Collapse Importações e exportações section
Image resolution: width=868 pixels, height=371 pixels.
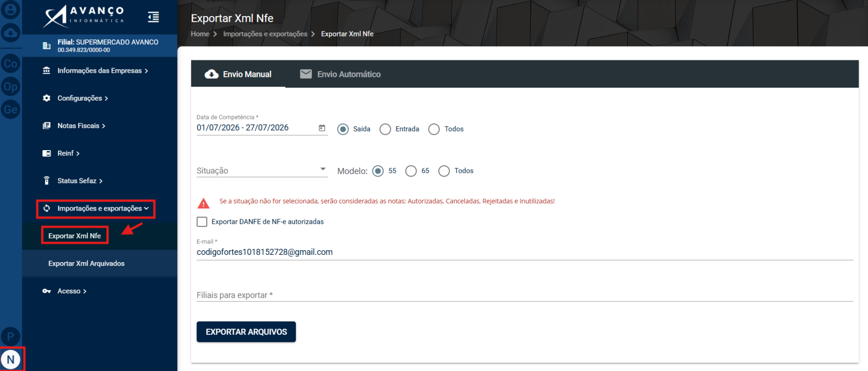click(x=97, y=208)
